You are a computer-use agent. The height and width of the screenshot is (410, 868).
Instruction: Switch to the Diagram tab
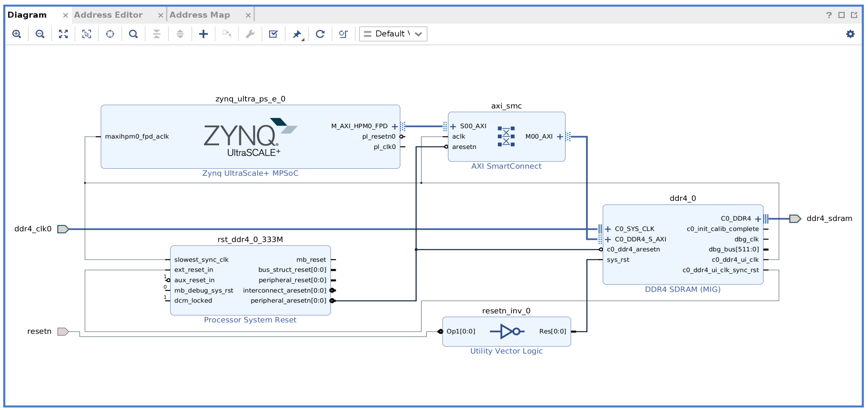(27, 15)
